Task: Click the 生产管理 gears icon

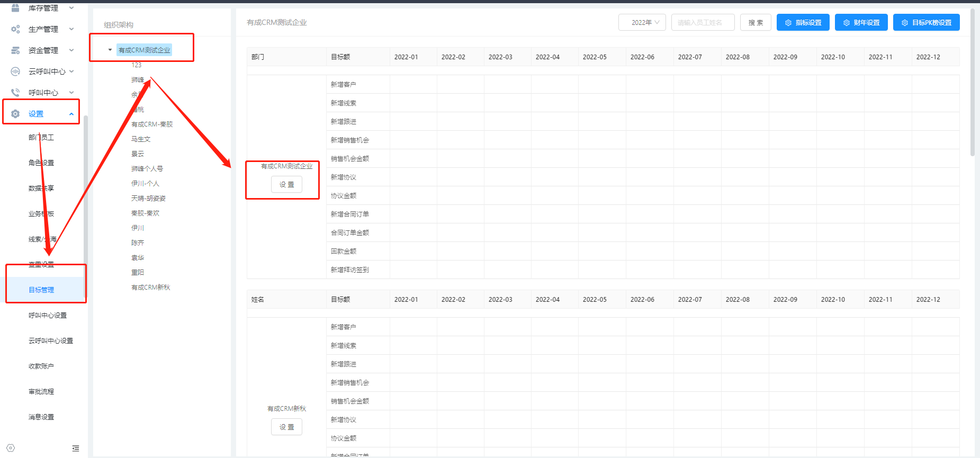Action: coord(15,29)
